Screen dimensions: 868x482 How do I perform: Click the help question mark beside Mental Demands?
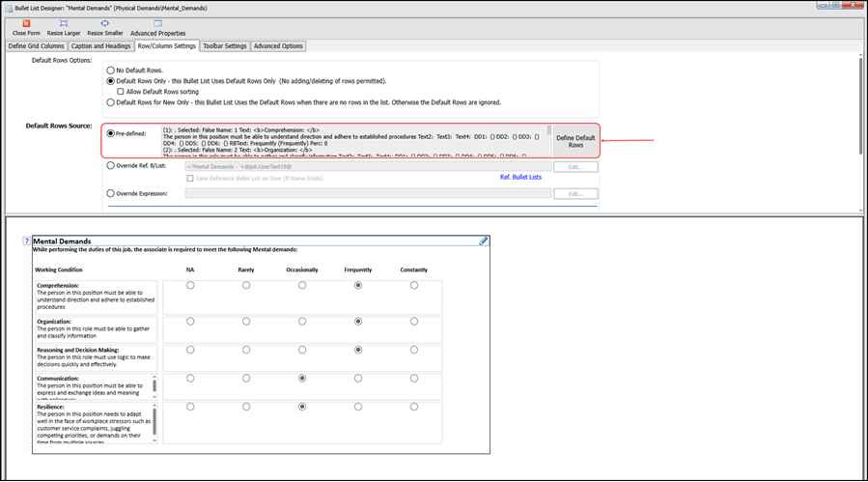[x=27, y=241]
